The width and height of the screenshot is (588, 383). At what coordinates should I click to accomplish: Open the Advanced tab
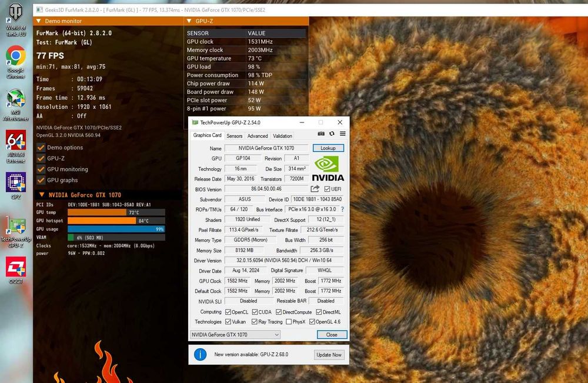(258, 136)
